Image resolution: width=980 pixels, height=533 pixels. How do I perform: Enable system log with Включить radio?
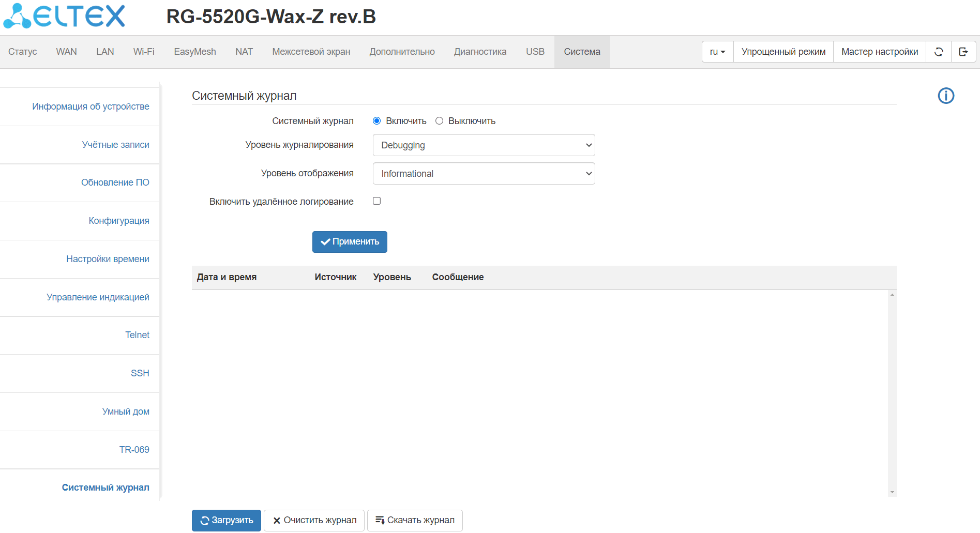(x=376, y=121)
